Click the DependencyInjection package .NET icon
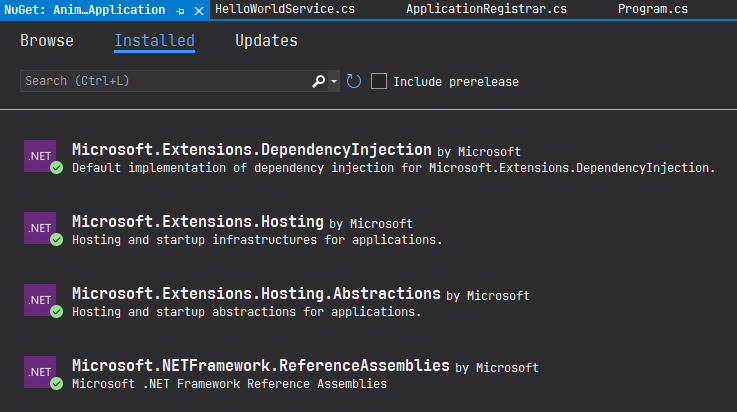Screen dimensions: 737x412 point(40,157)
